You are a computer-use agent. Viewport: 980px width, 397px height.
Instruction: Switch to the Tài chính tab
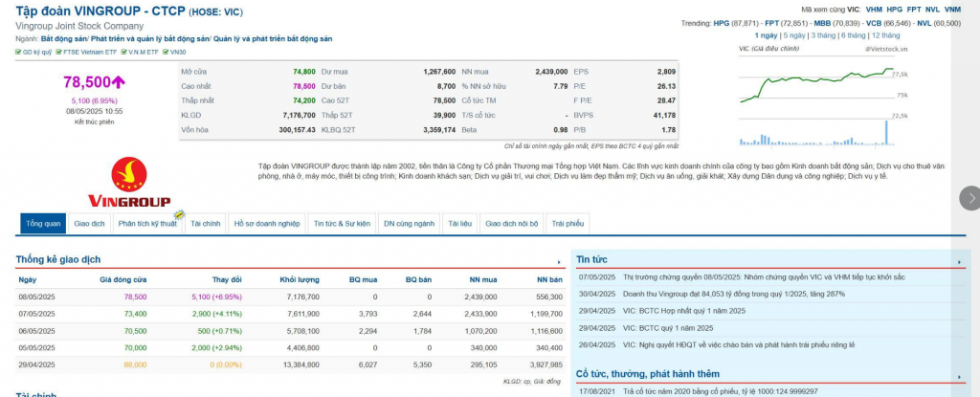(x=206, y=223)
